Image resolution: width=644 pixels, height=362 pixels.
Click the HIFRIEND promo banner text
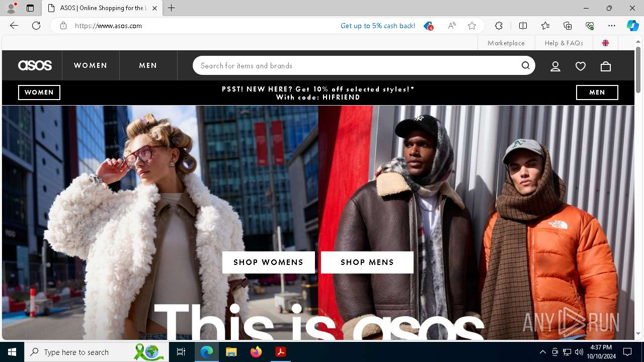pyautogui.click(x=318, y=93)
